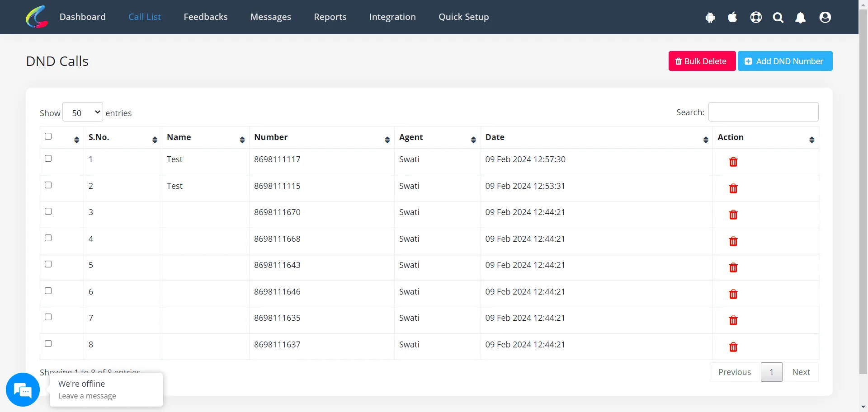868x412 pixels.
Task: Open the Integration menu
Action: (x=392, y=17)
